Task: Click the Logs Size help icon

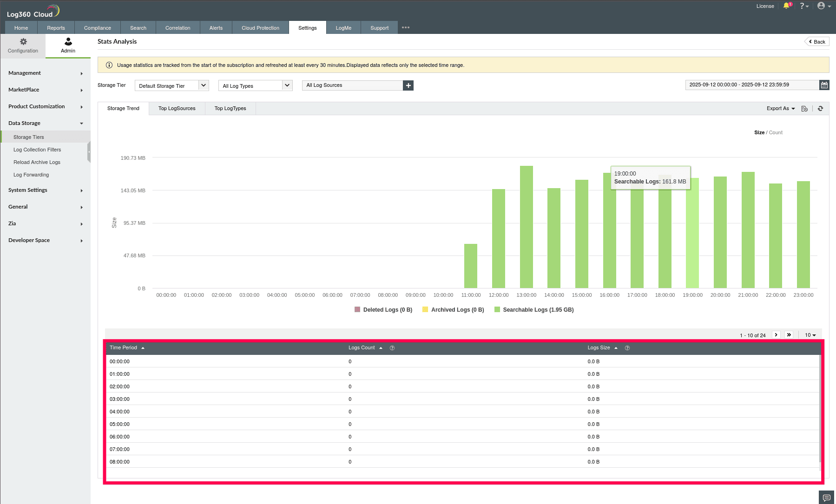Action: [x=627, y=348]
